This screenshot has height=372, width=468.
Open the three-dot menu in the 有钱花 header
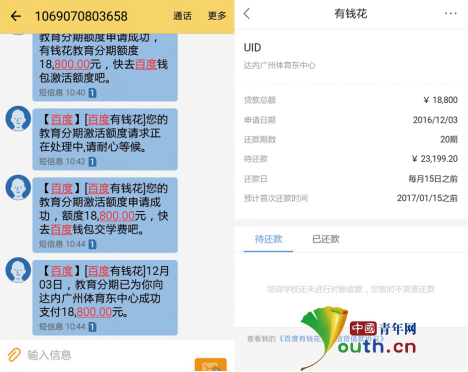(x=451, y=13)
